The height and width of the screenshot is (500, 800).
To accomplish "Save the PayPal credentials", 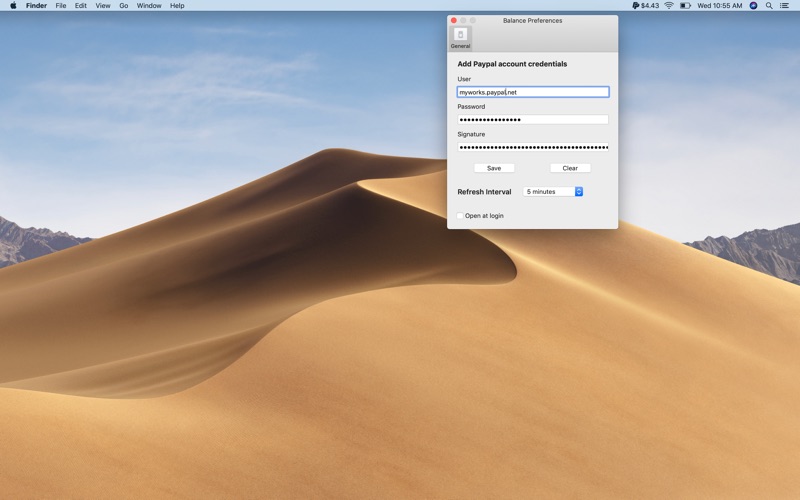I will pos(494,168).
